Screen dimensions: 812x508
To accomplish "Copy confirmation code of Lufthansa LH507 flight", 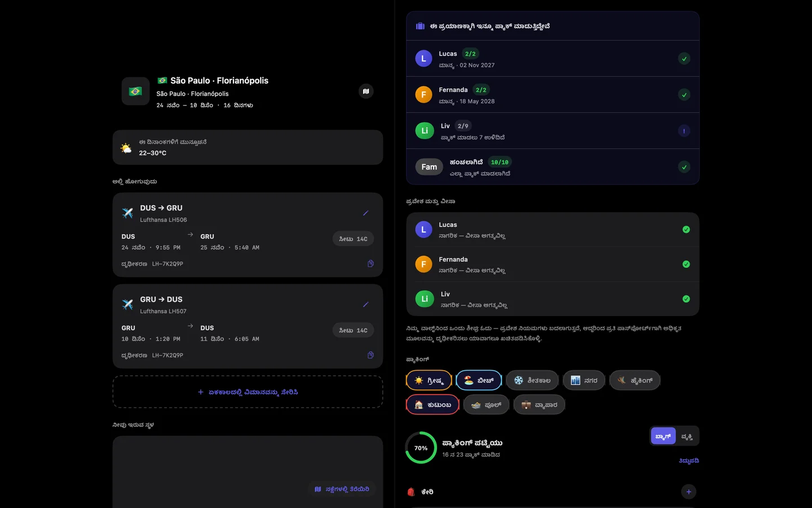I will point(370,355).
